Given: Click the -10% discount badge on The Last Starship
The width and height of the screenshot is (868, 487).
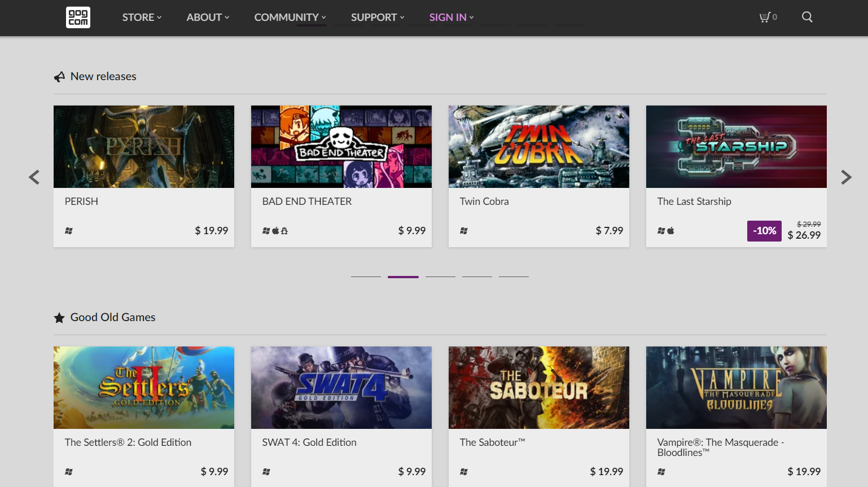Looking at the screenshot, I should [764, 231].
